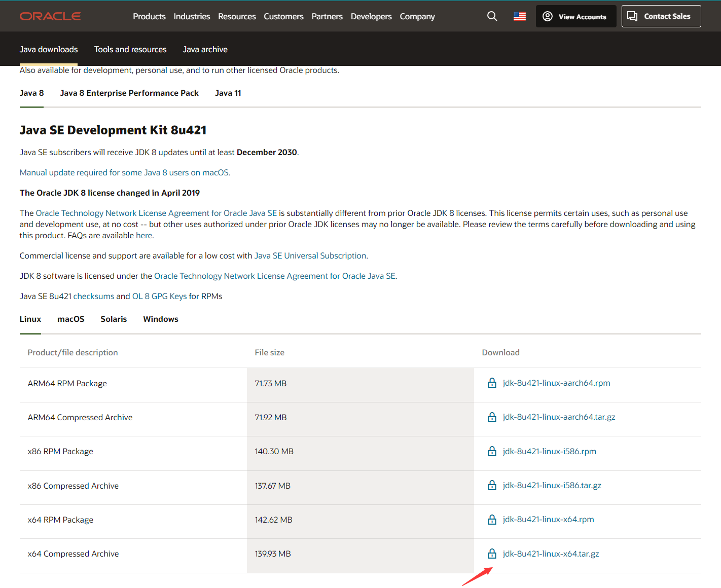Click the Contact Sales button

[x=661, y=16]
